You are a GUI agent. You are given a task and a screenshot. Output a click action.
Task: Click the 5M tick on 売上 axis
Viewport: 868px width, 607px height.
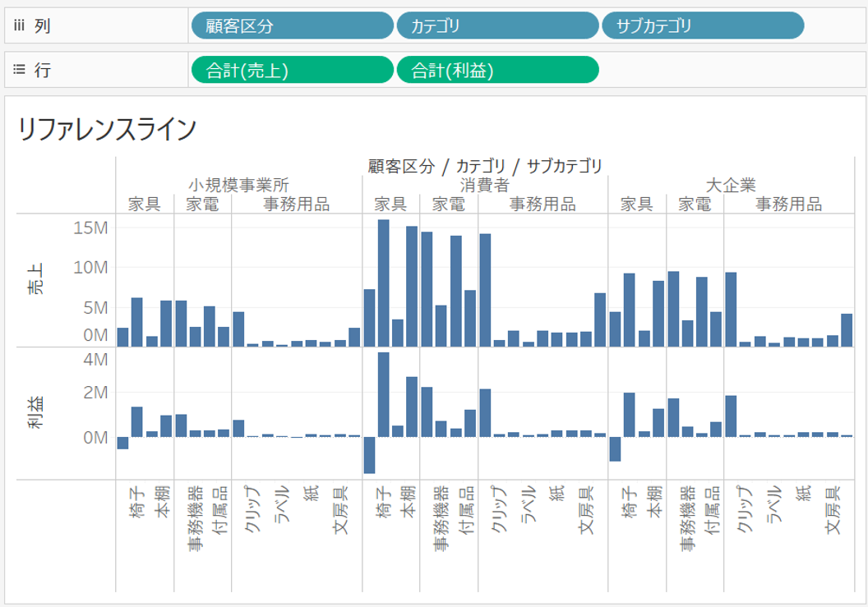point(95,307)
